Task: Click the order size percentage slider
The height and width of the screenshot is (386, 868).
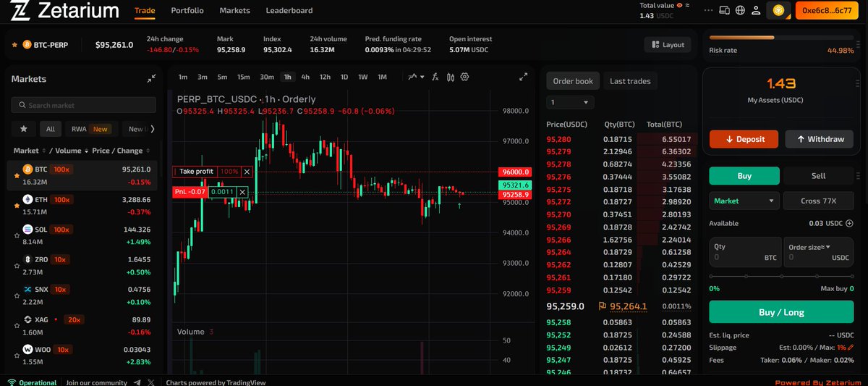Action: pyautogui.click(x=781, y=276)
